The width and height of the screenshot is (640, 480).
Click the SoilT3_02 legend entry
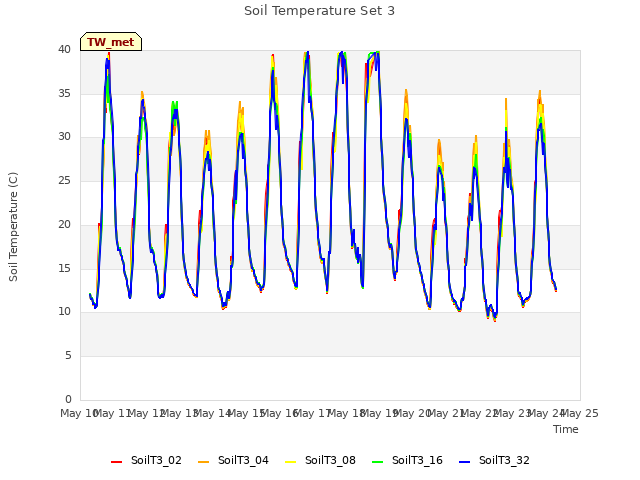(x=146, y=460)
